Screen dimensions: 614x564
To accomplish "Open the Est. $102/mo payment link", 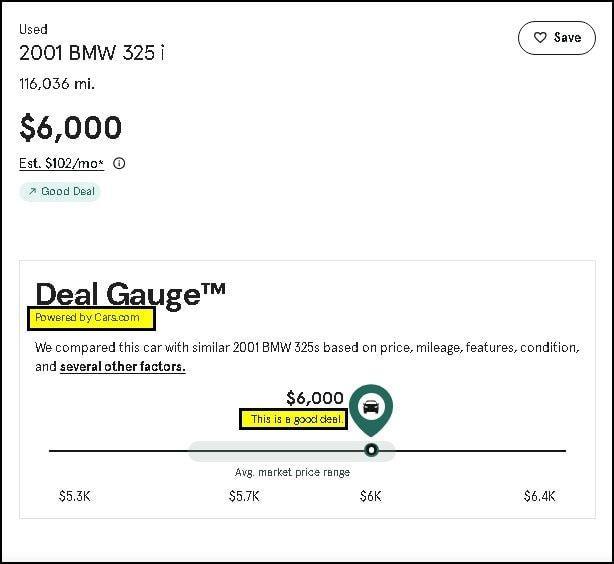I will point(62,164).
